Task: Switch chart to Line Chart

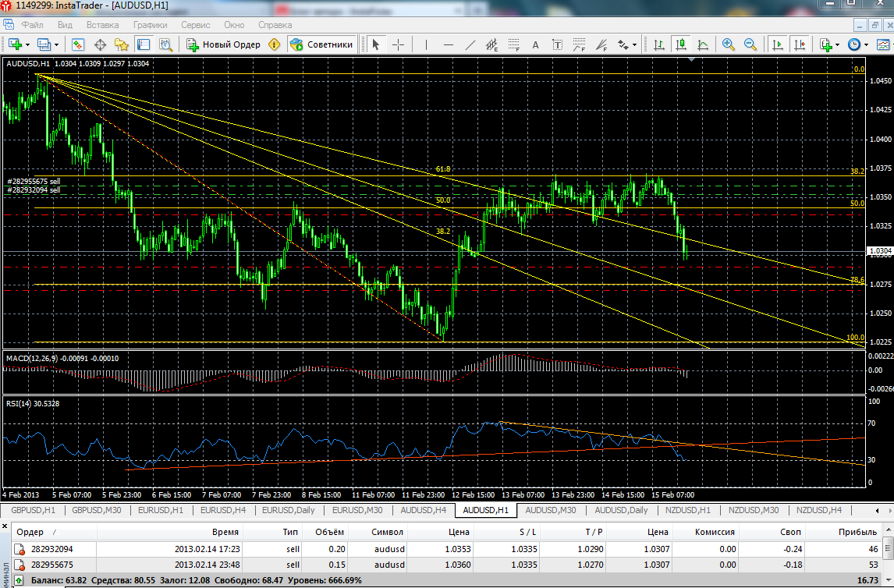Action: pyautogui.click(x=703, y=44)
